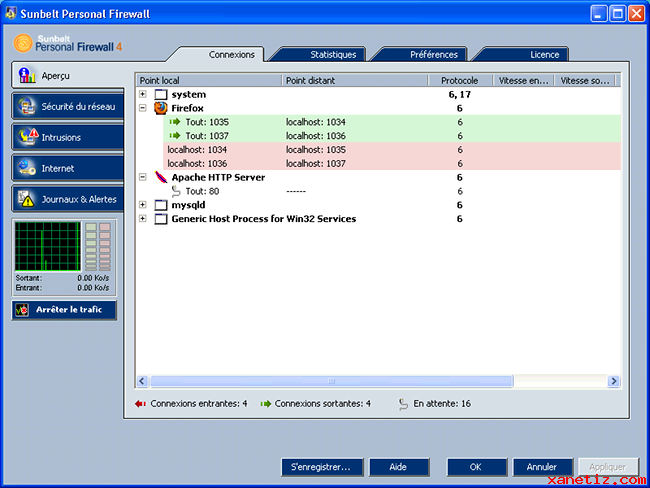Viewport: 650px width, 488px height.
Task: Open the Sécurité du réseau section
Action: pos(68,107)
